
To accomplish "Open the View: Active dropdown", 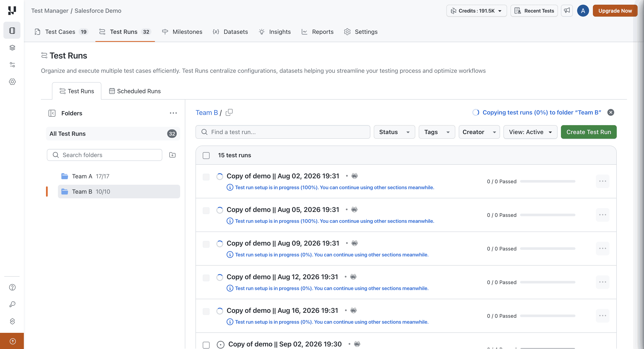I will [x=530, y=132].
